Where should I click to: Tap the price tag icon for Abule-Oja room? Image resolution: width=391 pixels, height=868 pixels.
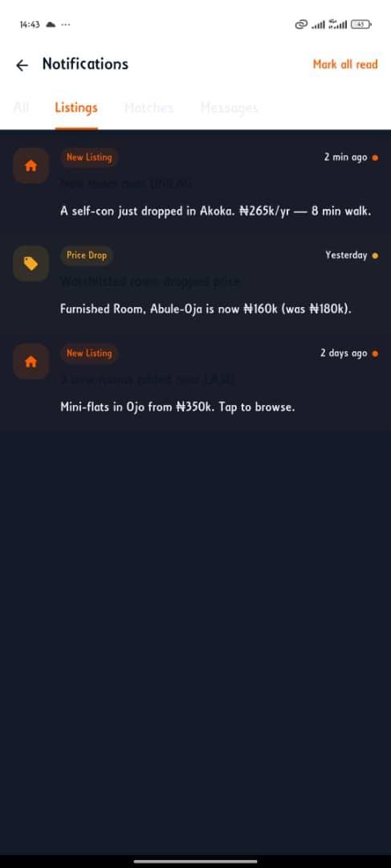tap(31, 264)
